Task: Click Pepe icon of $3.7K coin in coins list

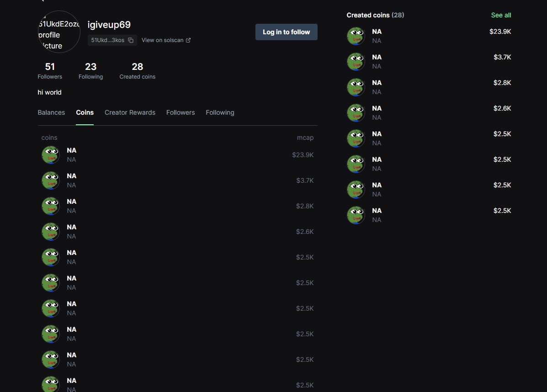Action: pos(51,180)
